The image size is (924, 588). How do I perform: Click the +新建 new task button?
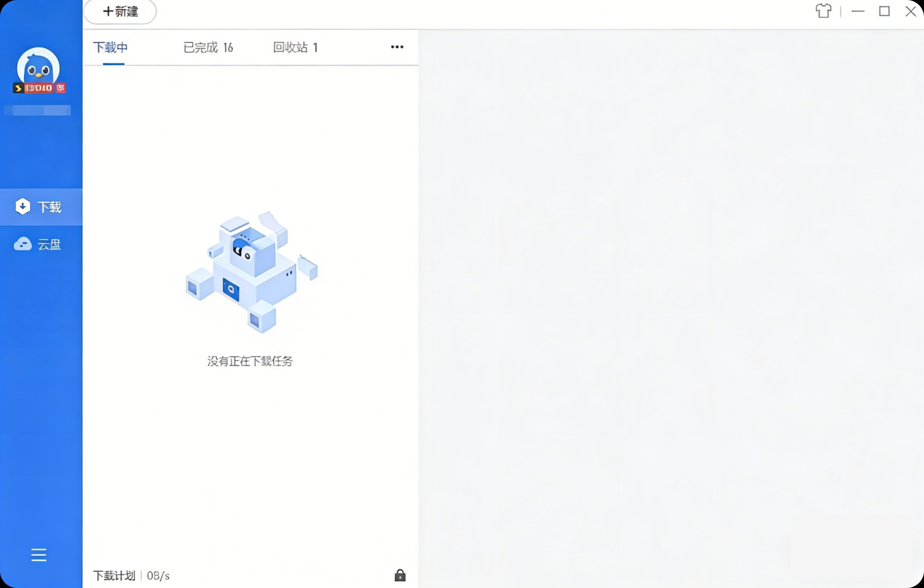[x=120, y=12]
